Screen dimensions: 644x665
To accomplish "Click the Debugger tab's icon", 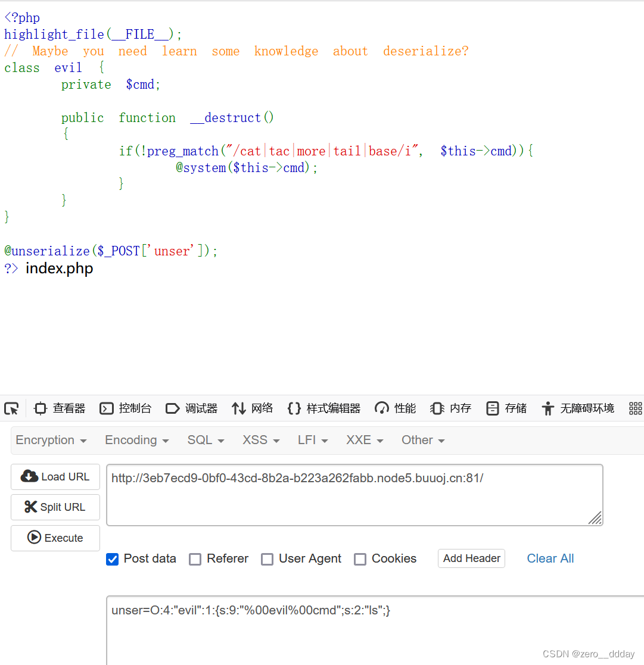I will pos(172,408).
